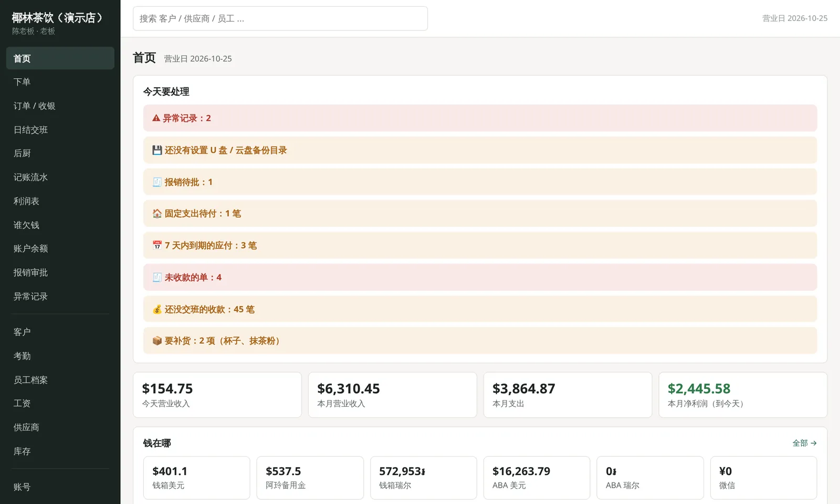This screenshot has height=504, width=840.
Task: Click the package box icon beside 要补货
Action: click(157, 341)
